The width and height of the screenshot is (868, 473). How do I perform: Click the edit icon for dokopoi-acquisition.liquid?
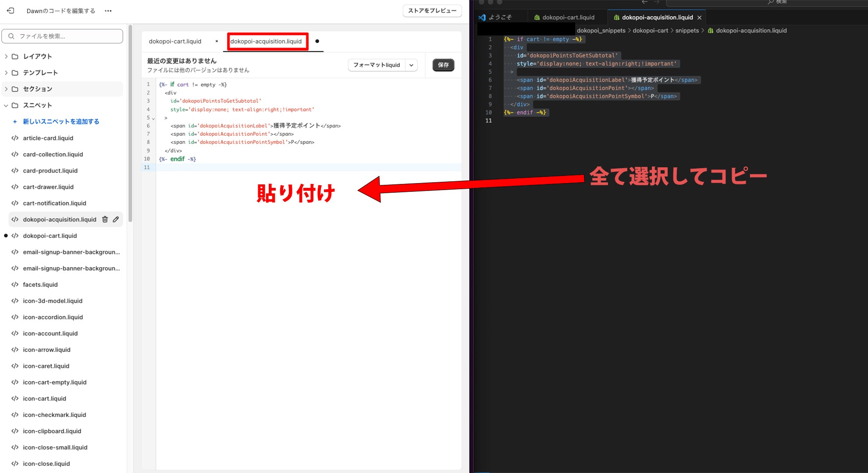pos(116,219)
